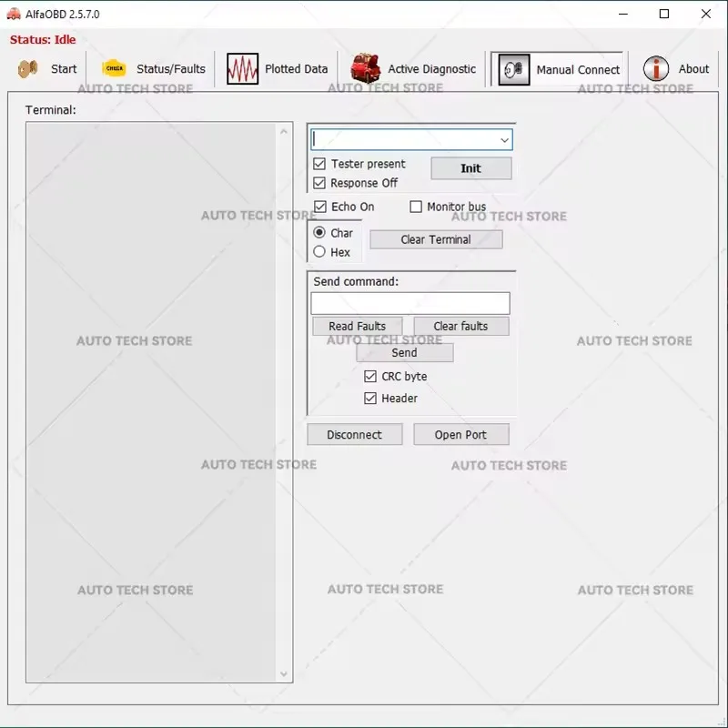This screenshot has width=728, height=728.
Task: Focus the Send command input field
Action: (410, 303)
